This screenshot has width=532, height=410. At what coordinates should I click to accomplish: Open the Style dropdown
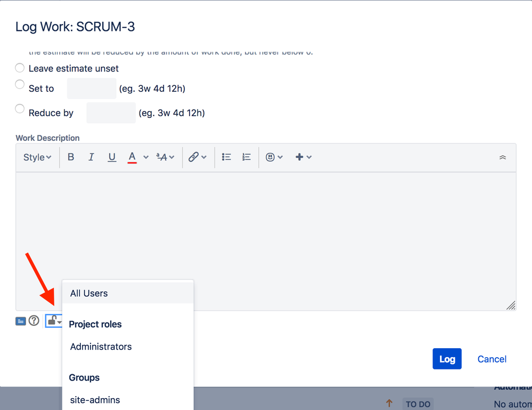[x=37, y=157]
